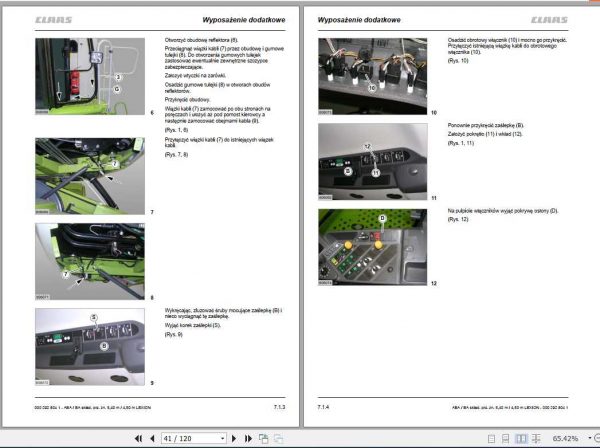600x448 pixels.
Task: Go to the previous page
Action: [151, 438]
